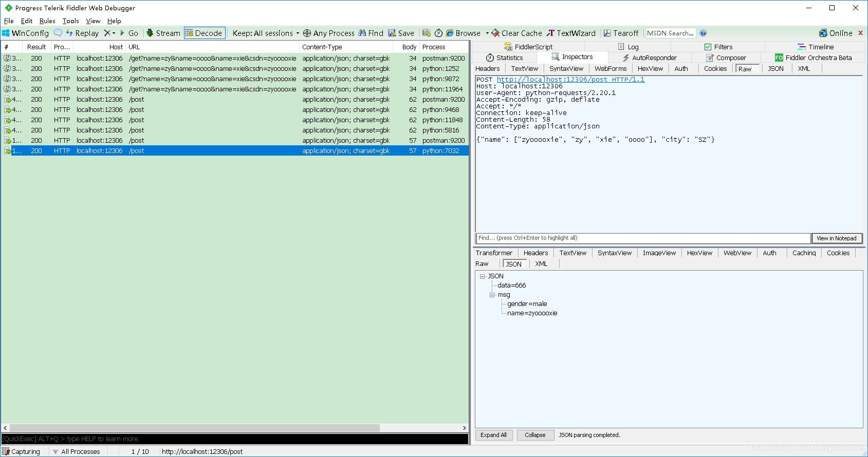Viewport: 868px width, 457px height.
Task: Click View in Notepad button
Action: pyautogui.click(x=836, y=238)
